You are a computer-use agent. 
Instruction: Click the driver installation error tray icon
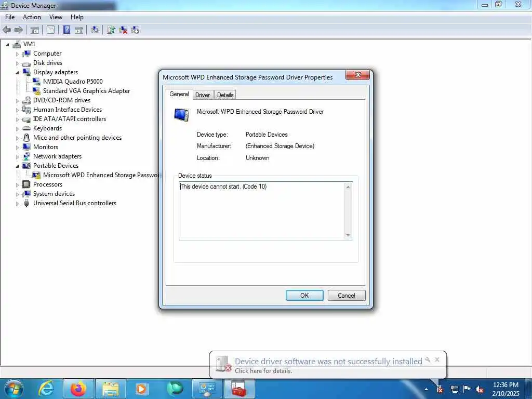[440, 389]
